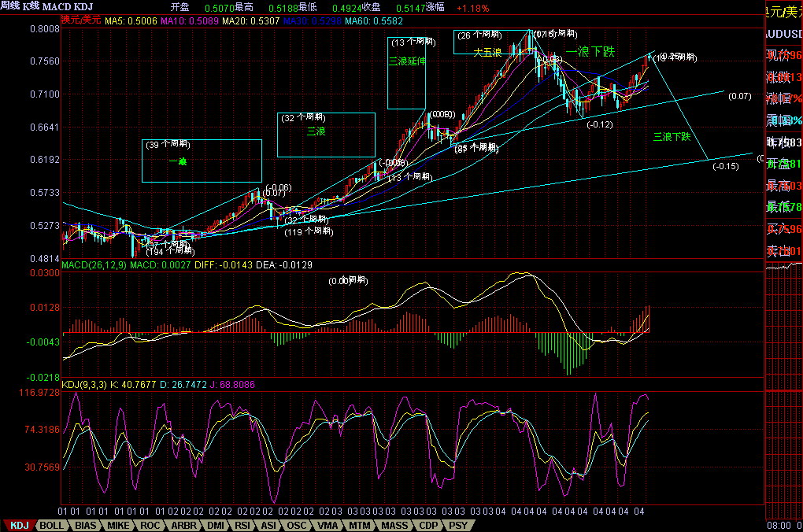
Task: Open the MASS indicator tab
Action: click(395, 526)
